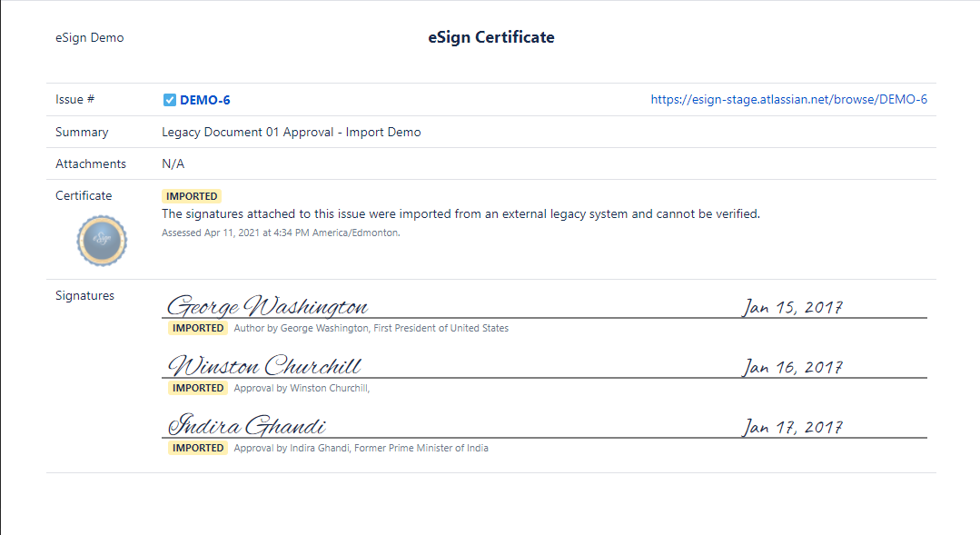Click the Assessed Apr 11, 2021 timestamp

[x=281, y=233]
